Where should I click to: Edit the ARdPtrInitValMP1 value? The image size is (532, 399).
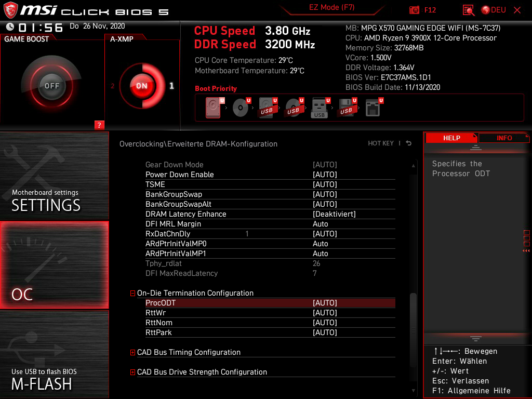coord(320,253)
